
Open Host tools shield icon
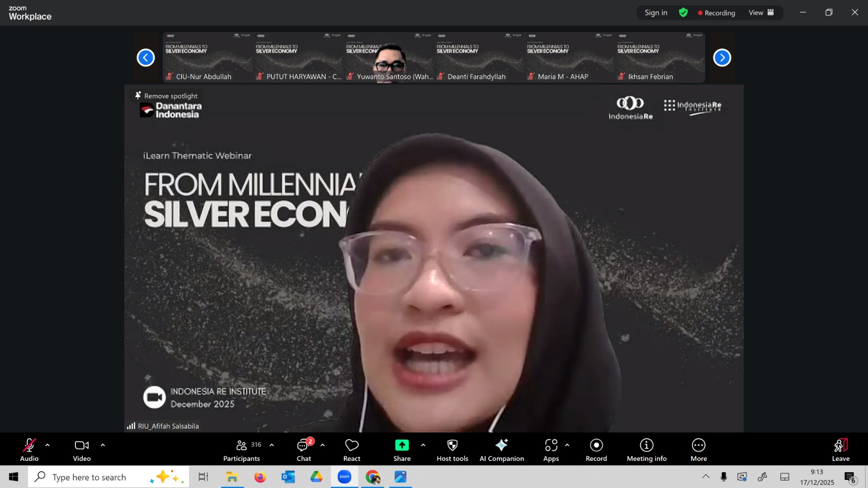[452, 446]
